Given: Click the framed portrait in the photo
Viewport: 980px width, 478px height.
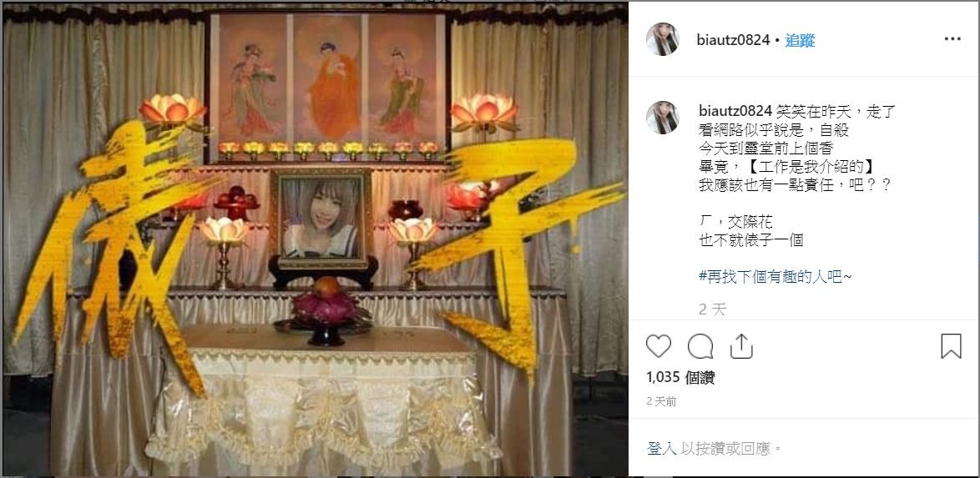Looking at the screenshot, I should (322, 219).
